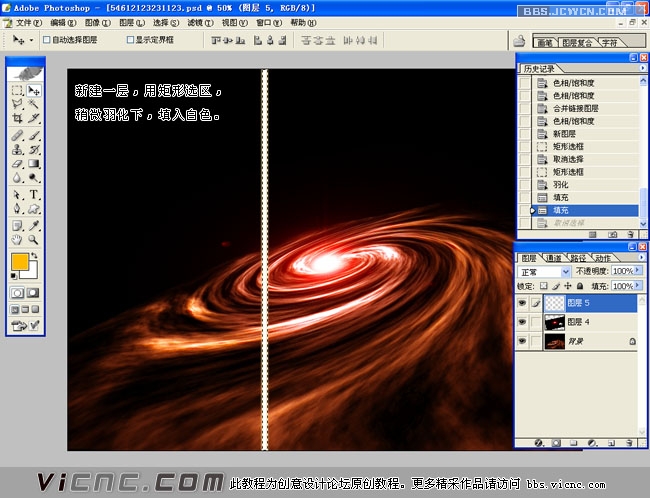Add layer mask in Layers panel
This screenshot has width=650, height=498.
(x=556, y=443)
